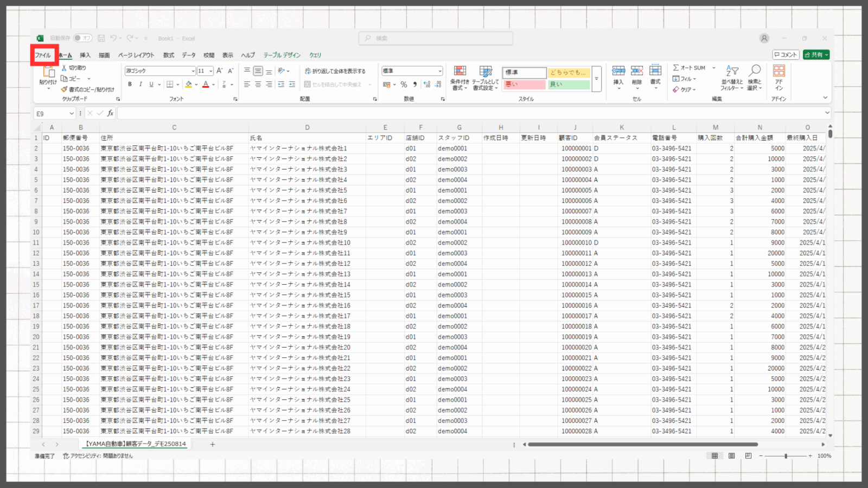
Task: Click the search (検索) box in title bar
Action: [436, 38]
